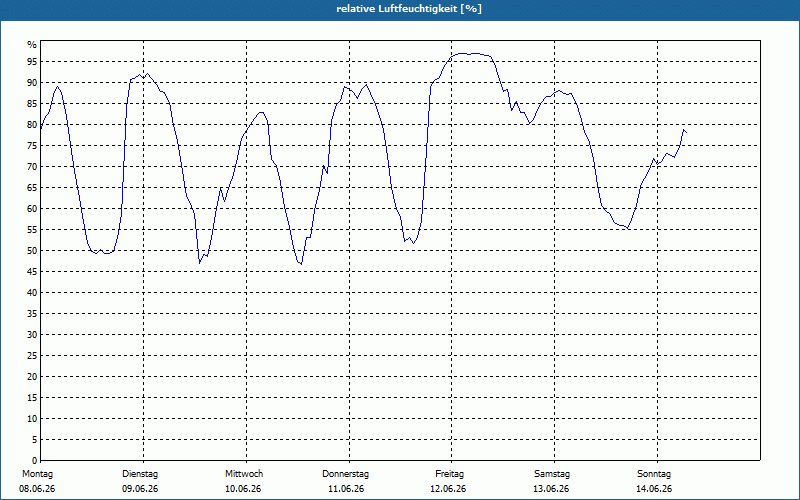Select the Donnerstag 11.06.26 date label
This screenshot has height=500, width=800.
345,481
